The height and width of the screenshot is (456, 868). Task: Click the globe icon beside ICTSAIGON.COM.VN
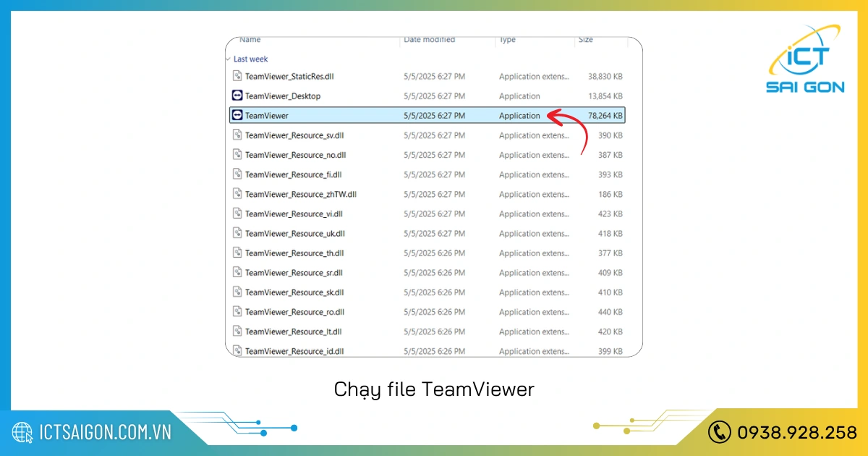pos(23,432)
